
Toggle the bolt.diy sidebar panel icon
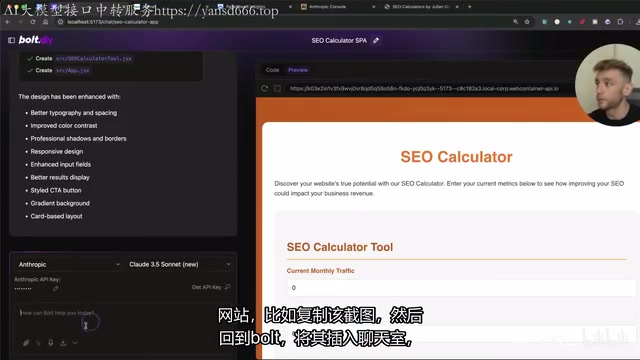point(11,40)
